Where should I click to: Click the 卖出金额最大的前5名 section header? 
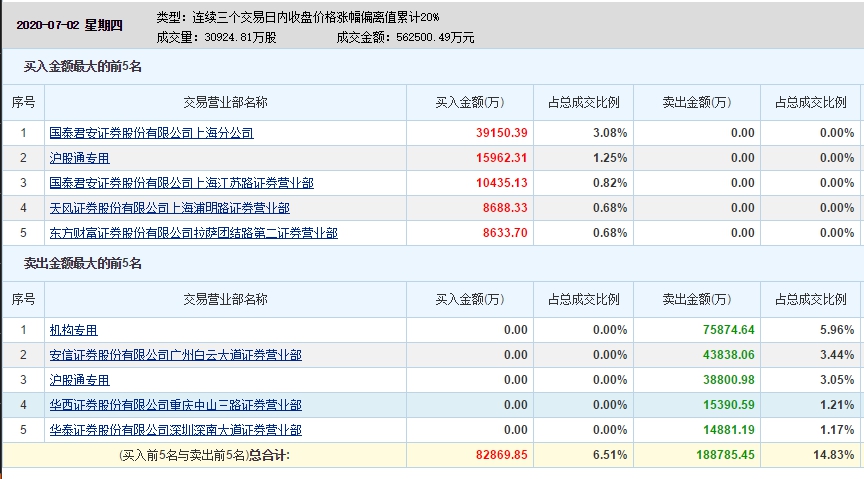[84, 264]
